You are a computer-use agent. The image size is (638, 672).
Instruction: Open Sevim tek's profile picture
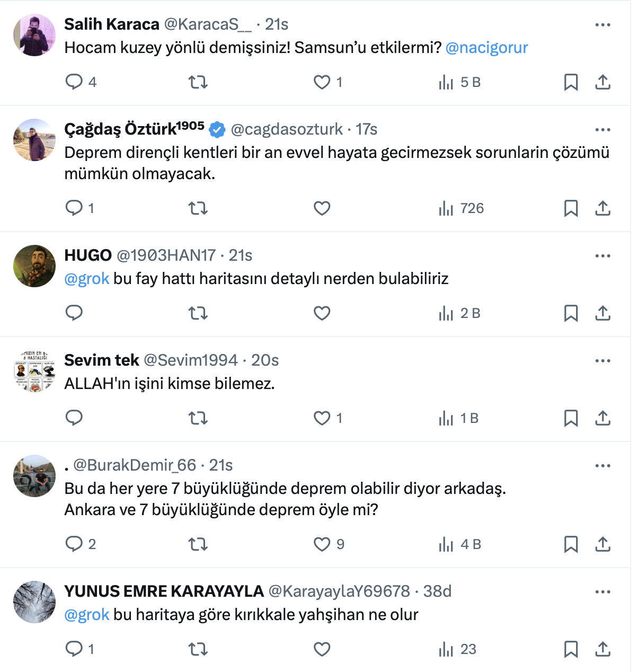[x=34, y=371]
